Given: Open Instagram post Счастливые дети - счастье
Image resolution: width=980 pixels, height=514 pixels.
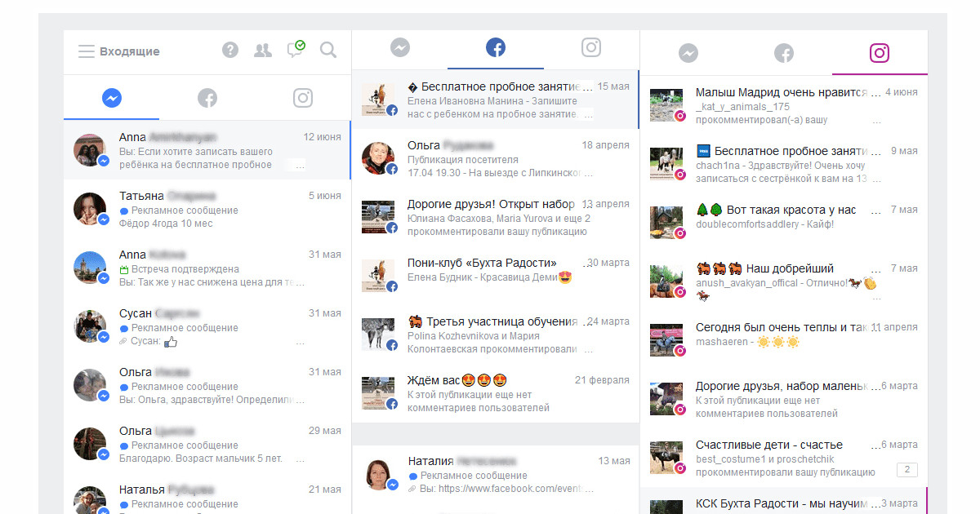Looking at the screenshot, I should point(784,458).
